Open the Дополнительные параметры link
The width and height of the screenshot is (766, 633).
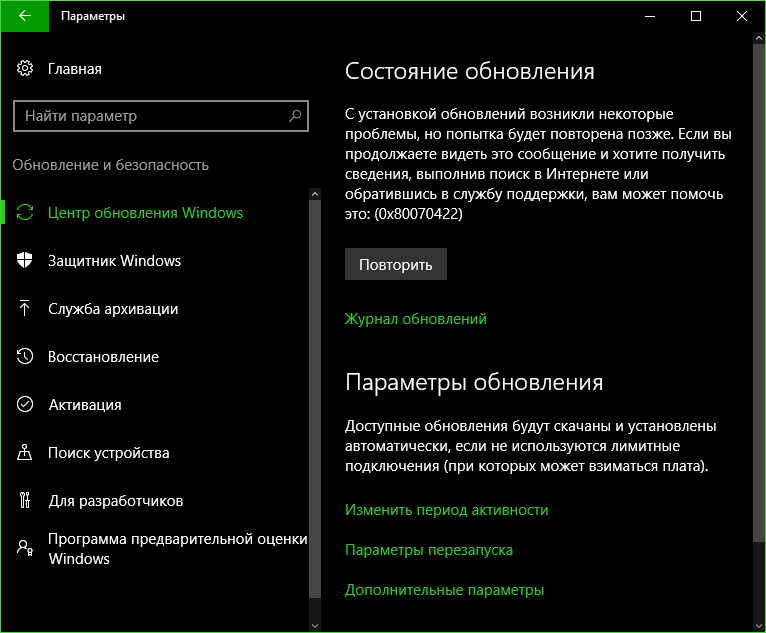point(445,590)
